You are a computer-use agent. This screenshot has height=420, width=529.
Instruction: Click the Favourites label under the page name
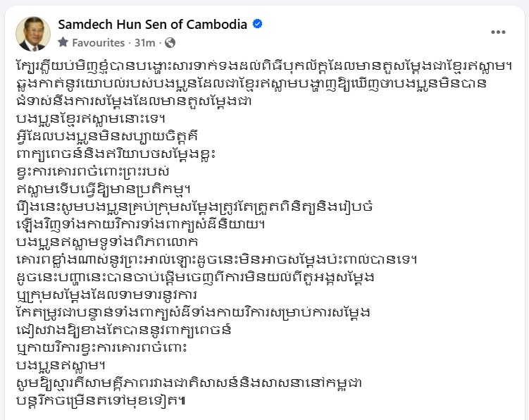tap(97, 43)
